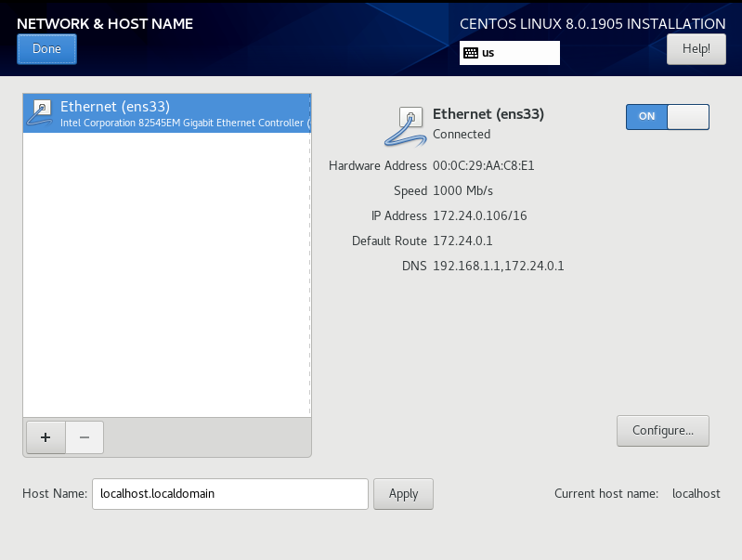
Task: Click the Intel Corporation 82545EM controller description
Action: [x=185, y=124]
